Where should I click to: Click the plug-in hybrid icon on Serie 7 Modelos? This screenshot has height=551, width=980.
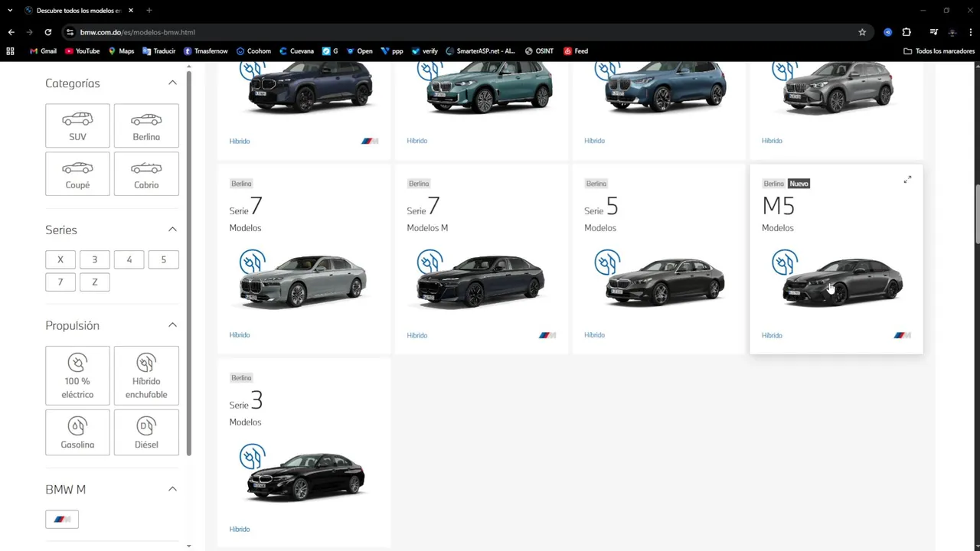pos(252,262)
